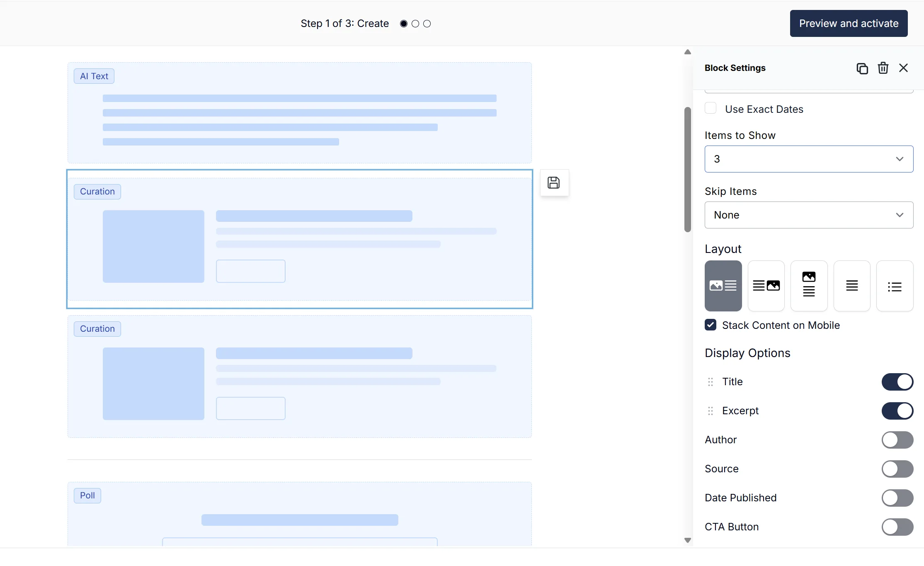Click the image placeholder in second Curation block

pos(153,384)
